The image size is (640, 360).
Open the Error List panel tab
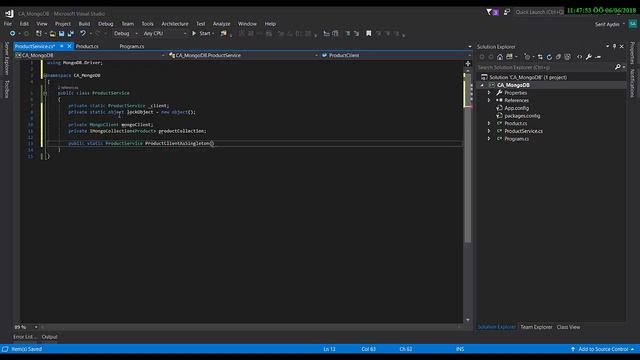tap(25, 337)
